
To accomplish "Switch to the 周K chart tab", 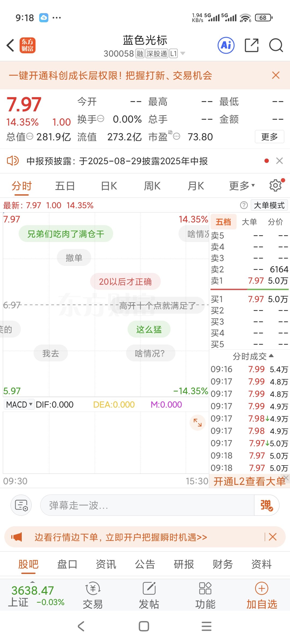I will pyautogui.click(x=152, y=186).
